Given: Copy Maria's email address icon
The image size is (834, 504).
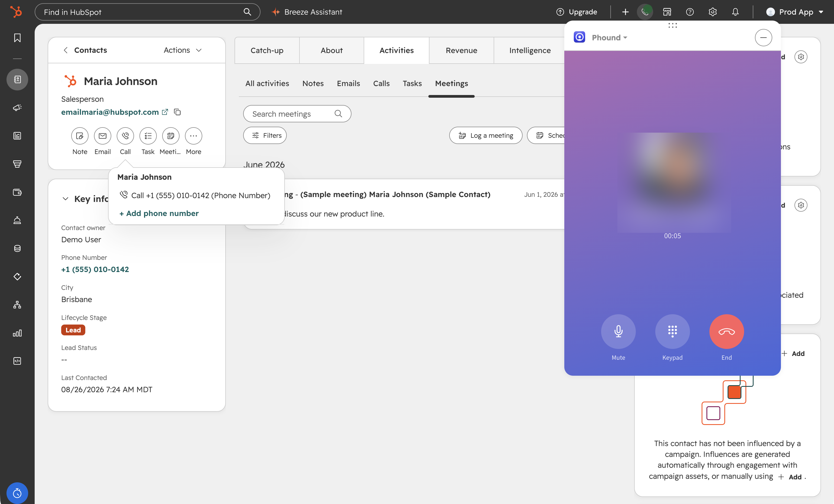Looking at the screenshot, I should coord(177,112).
